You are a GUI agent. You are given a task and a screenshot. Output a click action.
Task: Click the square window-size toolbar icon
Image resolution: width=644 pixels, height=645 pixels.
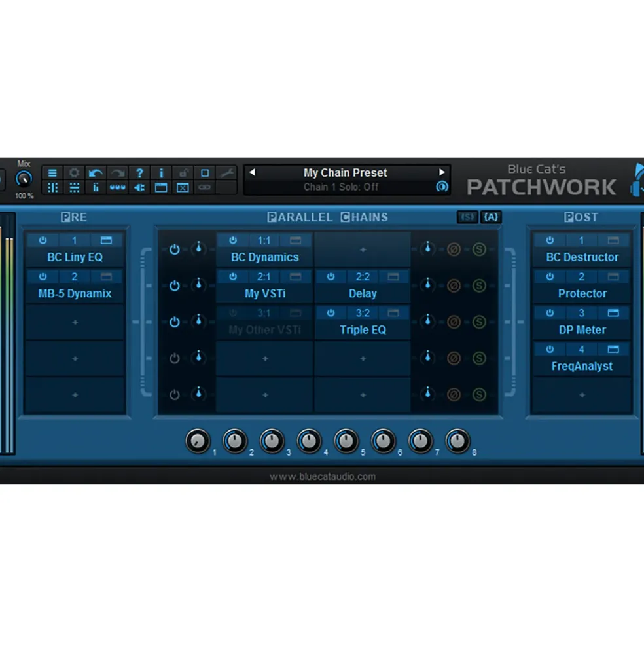tap(205, 173)
